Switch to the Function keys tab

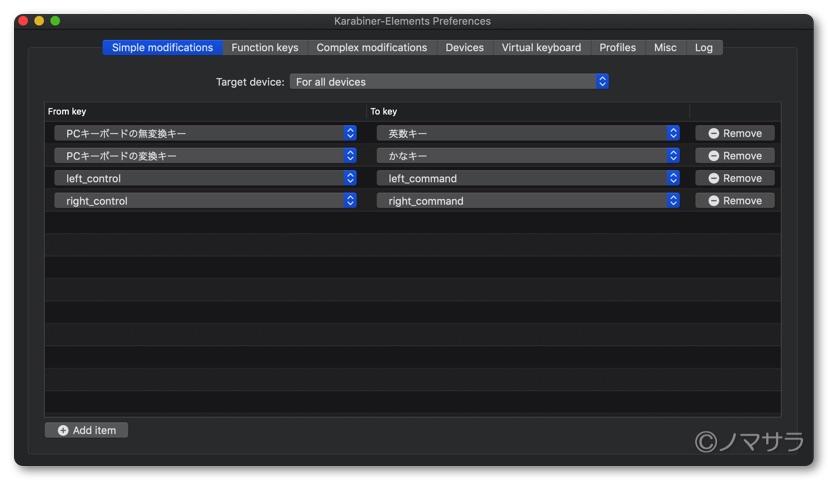pyautogui.click(x=265, y=47)
